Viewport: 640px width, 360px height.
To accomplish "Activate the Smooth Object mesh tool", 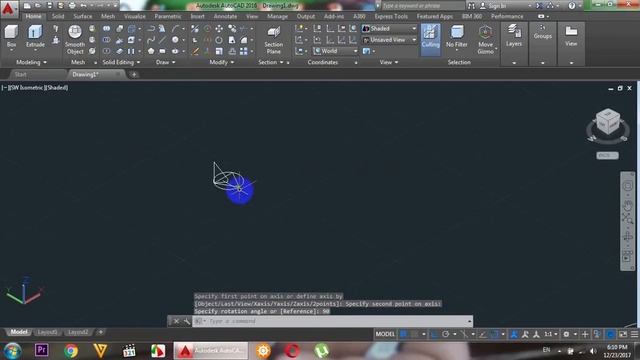I will [75, 39].
